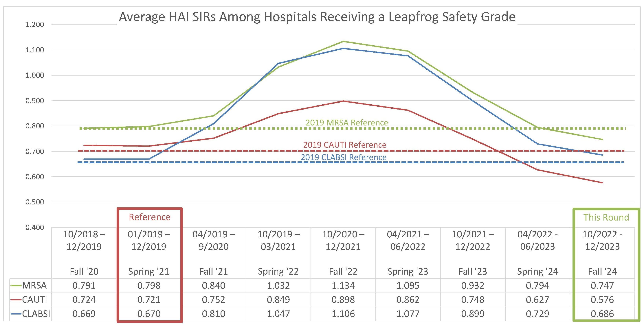644x331 pixels.
Task: Select the 10/2018 – 12/2019 period cell
Action: (x=84, y=240)
